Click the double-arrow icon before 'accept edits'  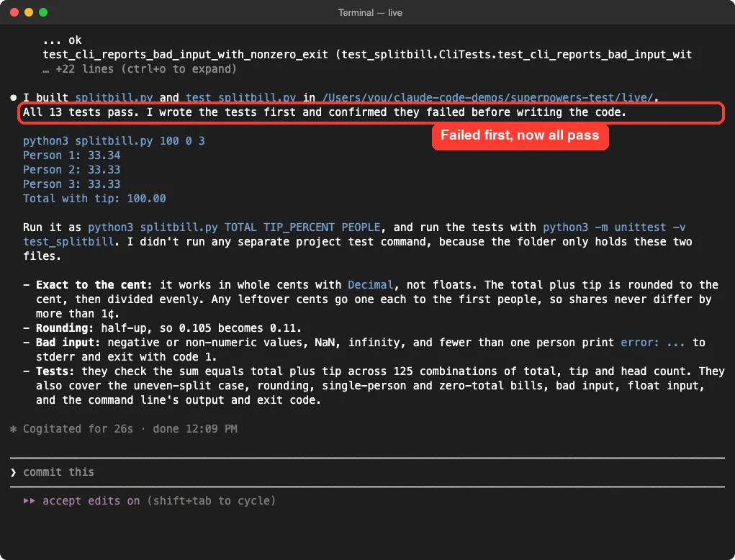(x=29, y=500)
